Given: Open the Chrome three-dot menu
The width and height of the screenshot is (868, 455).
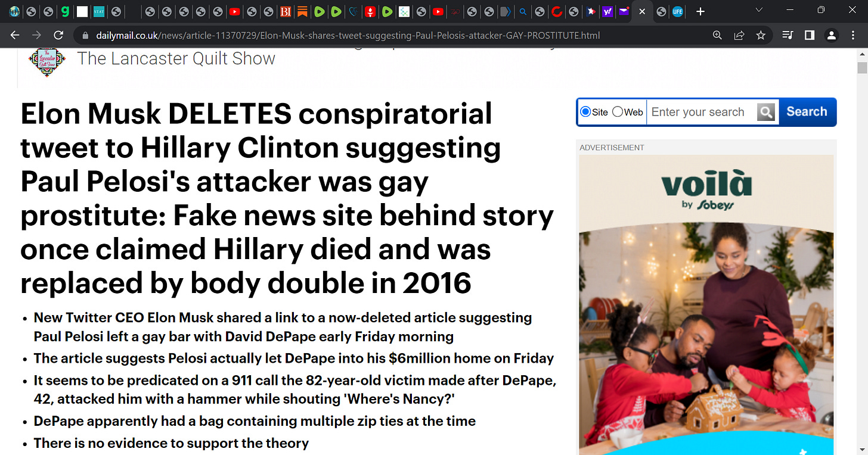Looking at the screenshot, I should pos(853,35).
